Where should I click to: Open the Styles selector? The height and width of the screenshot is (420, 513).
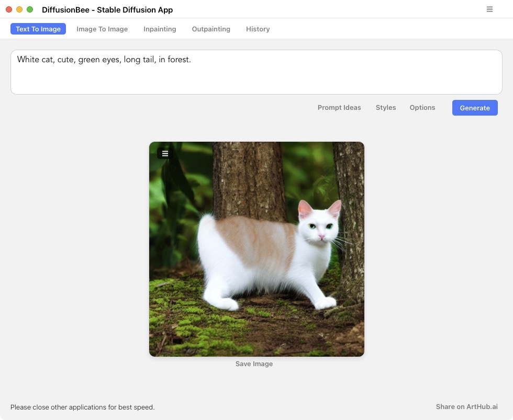pos(386,108)
